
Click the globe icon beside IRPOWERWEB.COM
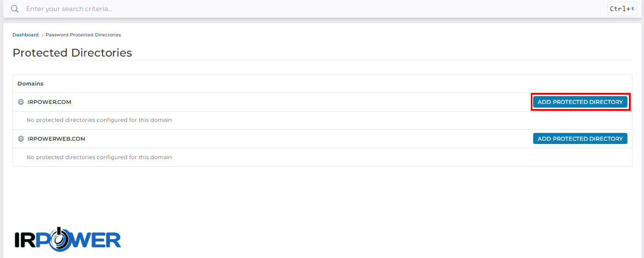click(21, 139)
